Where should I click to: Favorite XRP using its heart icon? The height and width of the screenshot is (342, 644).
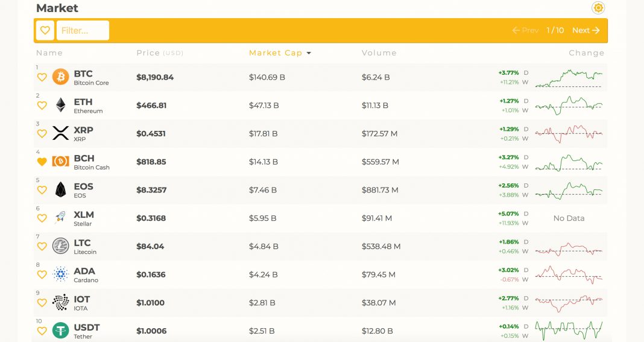pyautogui.click(x=42, y=133)
